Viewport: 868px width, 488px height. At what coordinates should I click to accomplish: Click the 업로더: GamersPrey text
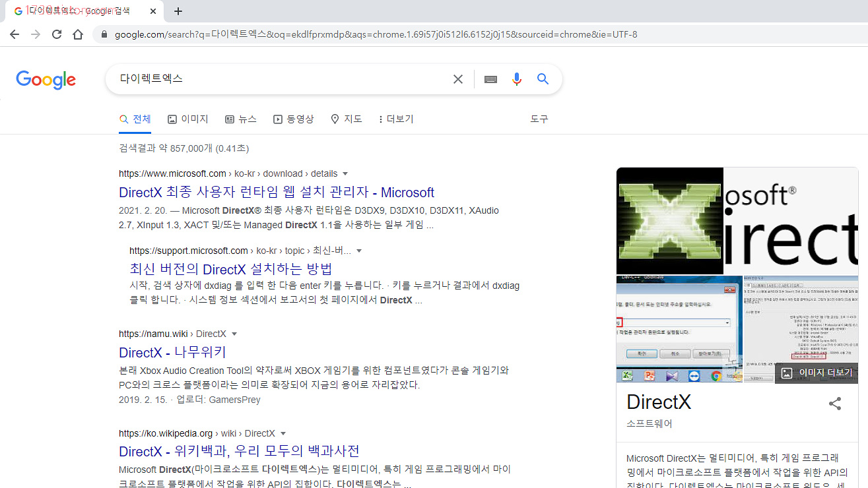click(x=218, y=400)
